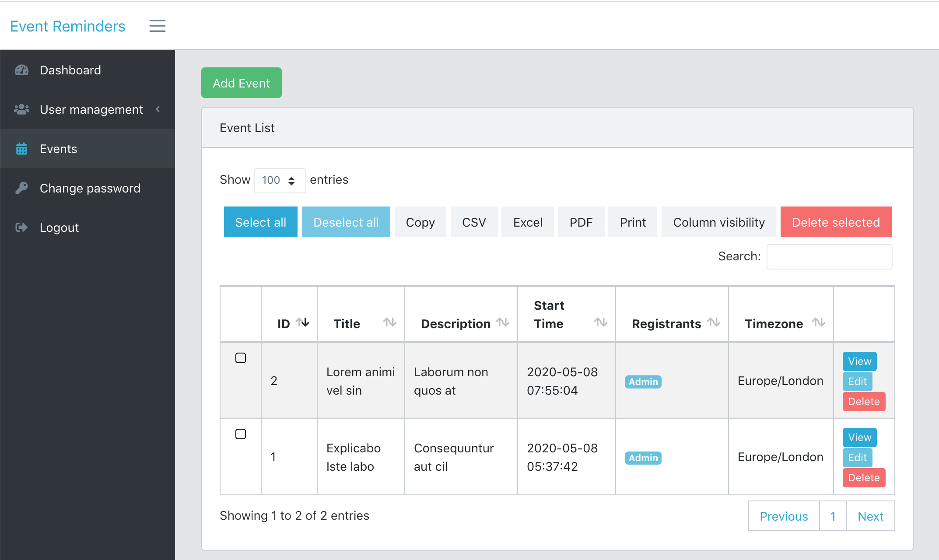
Task: Click the Logout sidebar icon
Action: (x=21, y=227)
